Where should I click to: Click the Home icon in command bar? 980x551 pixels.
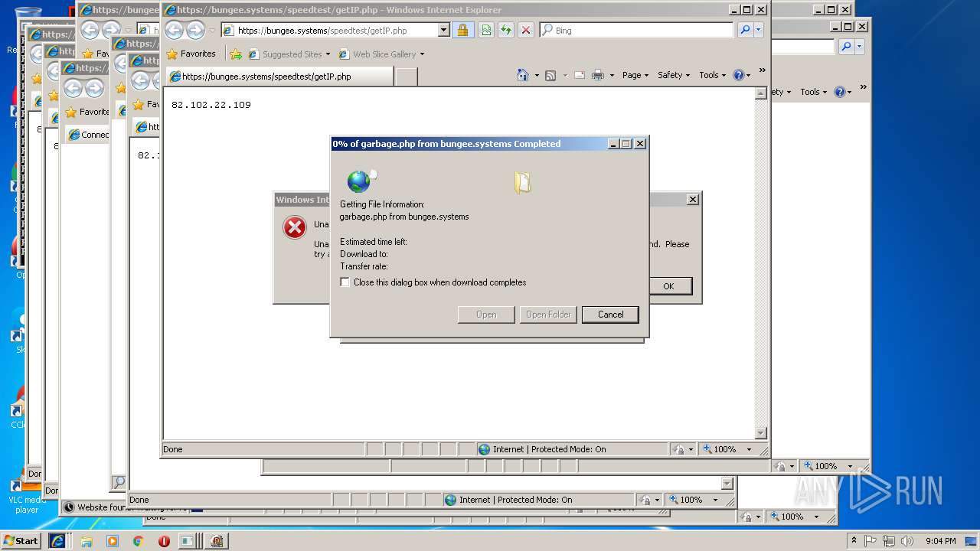(x=523, y=75)
